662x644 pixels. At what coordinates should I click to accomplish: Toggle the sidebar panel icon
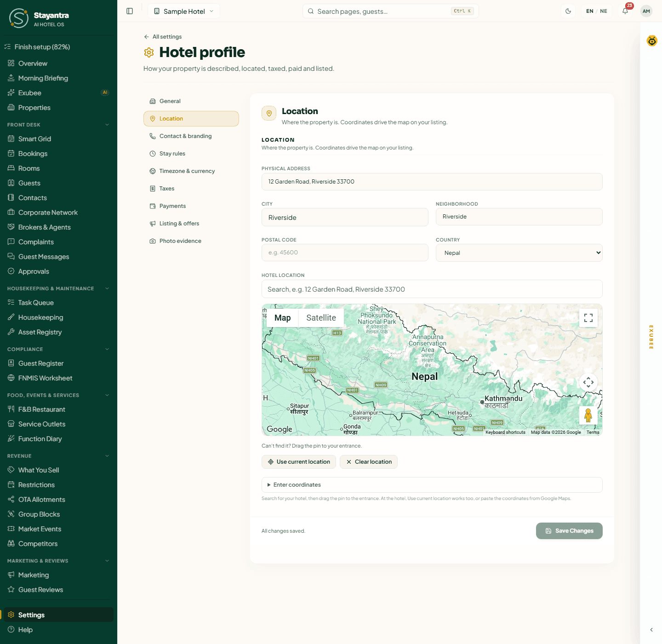pyautogui.click(x=130, y=11)
